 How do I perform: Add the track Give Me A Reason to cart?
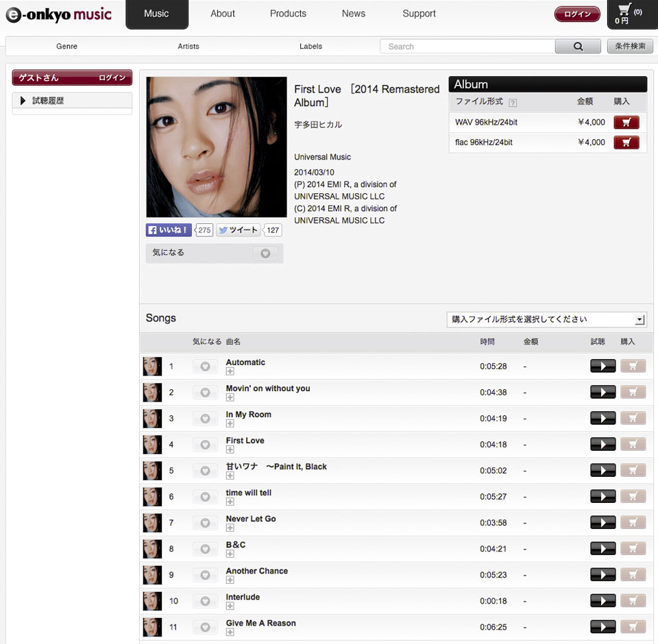click(x=633, y=627)
